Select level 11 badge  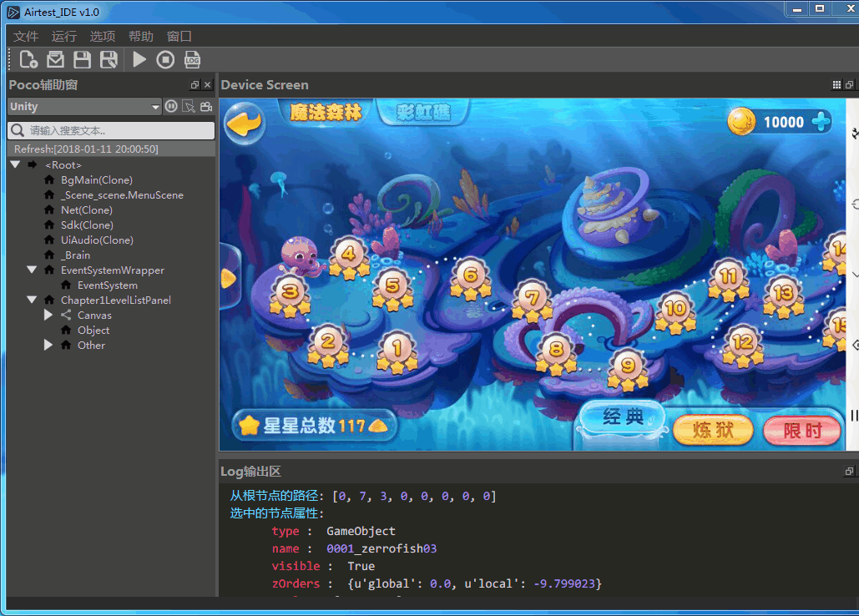coord(728,280)
